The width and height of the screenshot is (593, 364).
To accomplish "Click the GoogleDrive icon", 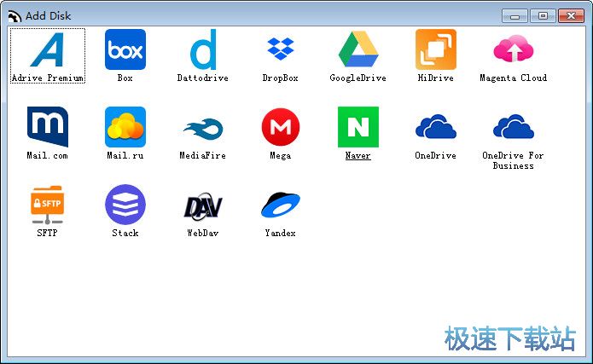I will click(358, 50).
